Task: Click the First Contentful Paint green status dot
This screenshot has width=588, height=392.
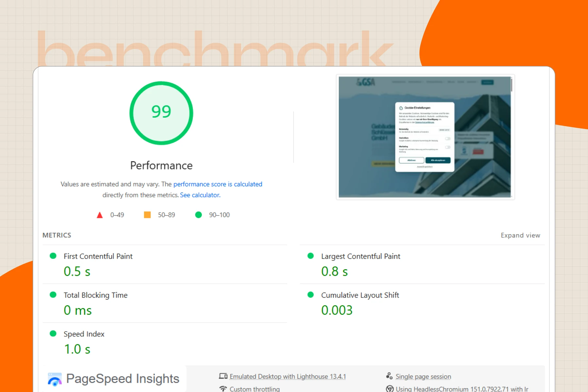Action: (x=53, y=256)
